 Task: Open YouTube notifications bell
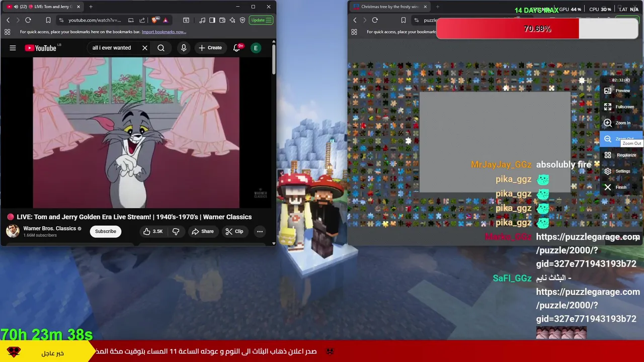(237, 48)
